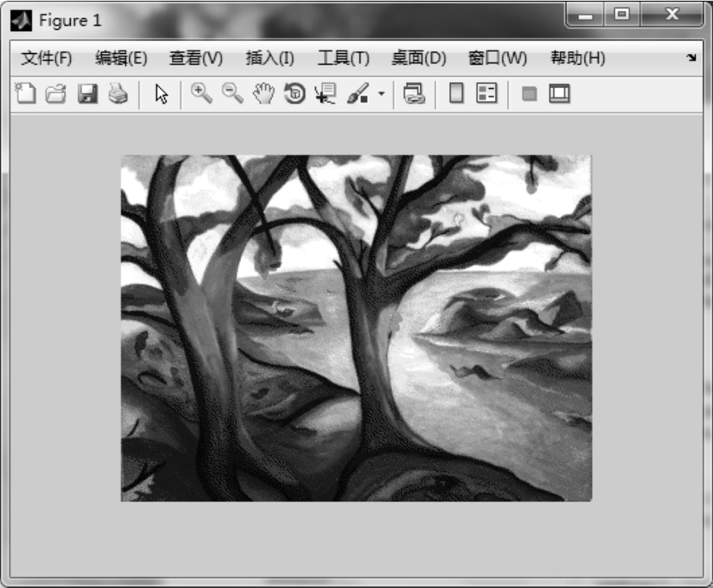
Task: Select the Zoom Out magnifier tool
Action: tap(232, 93)
